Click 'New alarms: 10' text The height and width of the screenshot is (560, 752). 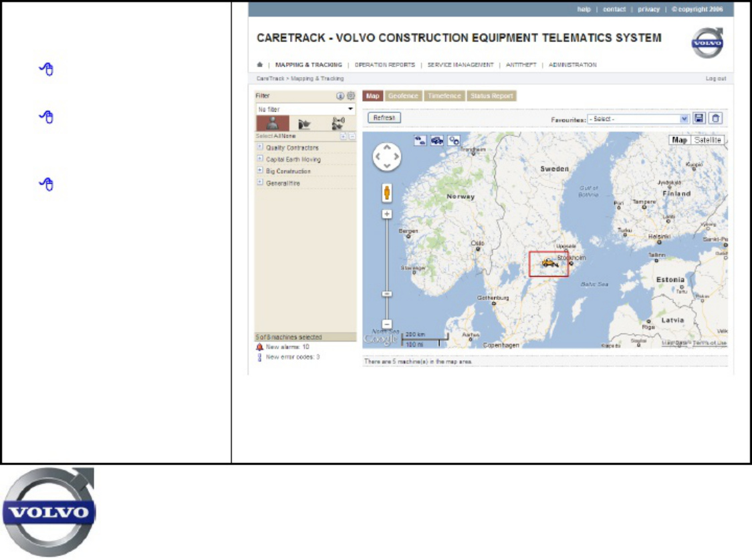[287, 347]
